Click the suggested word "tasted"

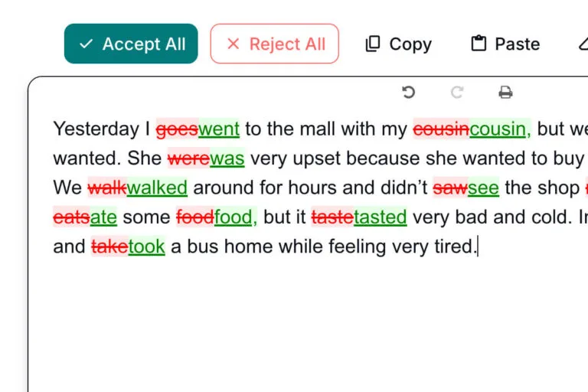(x=380, y=217)
